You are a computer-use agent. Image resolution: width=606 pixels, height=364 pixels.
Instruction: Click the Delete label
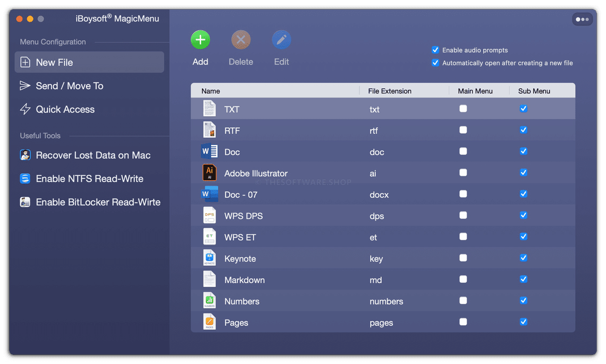tap(241, 62)
